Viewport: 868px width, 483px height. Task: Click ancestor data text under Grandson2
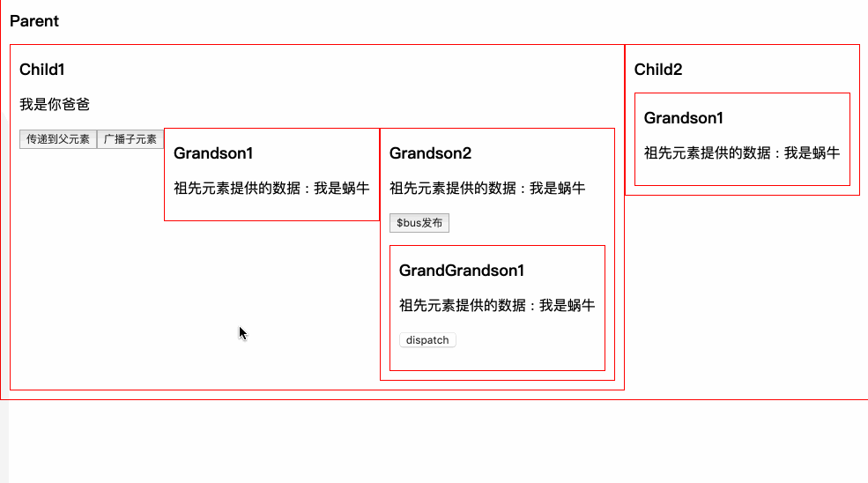point(487,189)
